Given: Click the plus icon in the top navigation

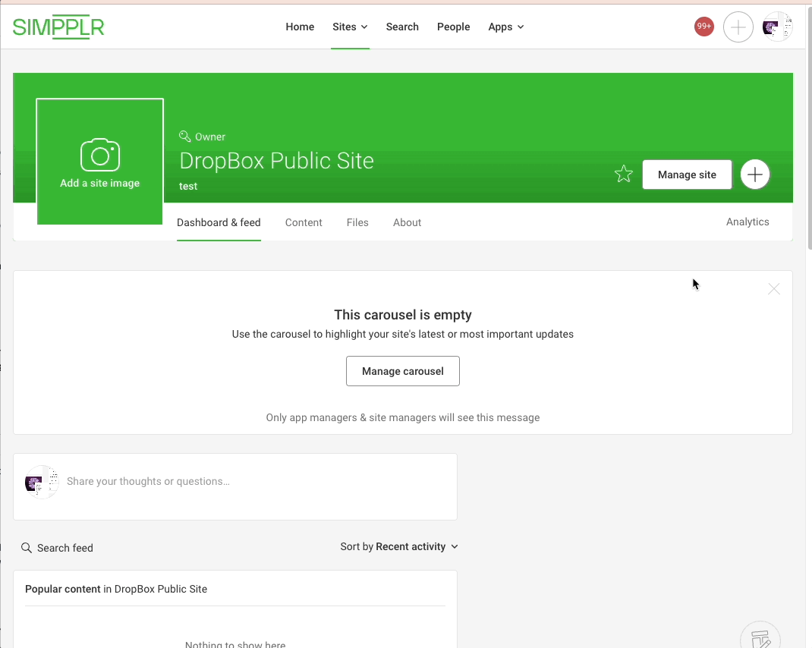Looking at the screenshot, I should click(x=738, y=27).
